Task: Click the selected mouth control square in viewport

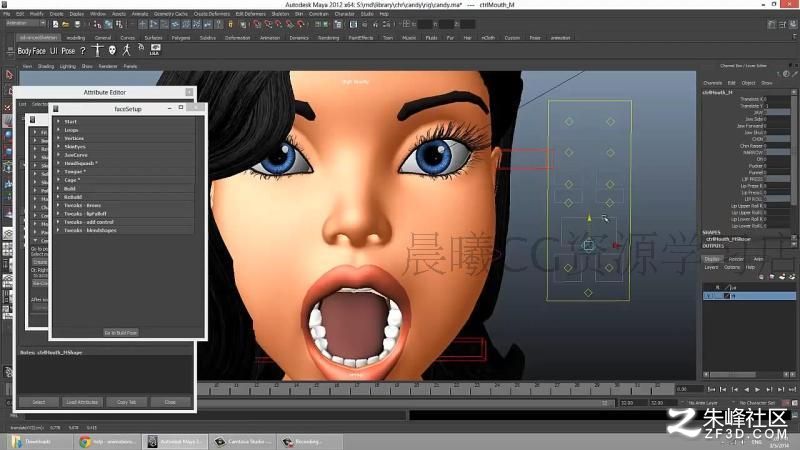Action: coord(588,246)
